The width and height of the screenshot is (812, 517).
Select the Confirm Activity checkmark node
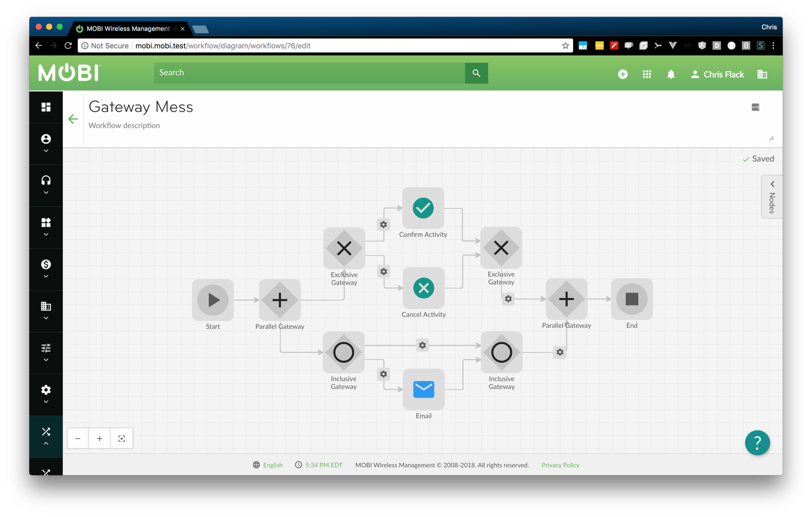pos(423,208)
